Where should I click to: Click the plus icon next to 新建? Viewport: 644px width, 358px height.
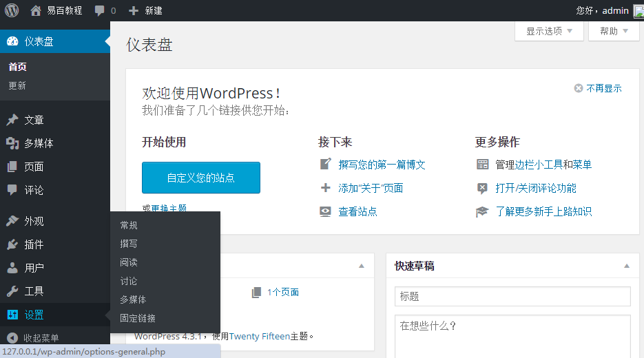click(x=134, y=11)
